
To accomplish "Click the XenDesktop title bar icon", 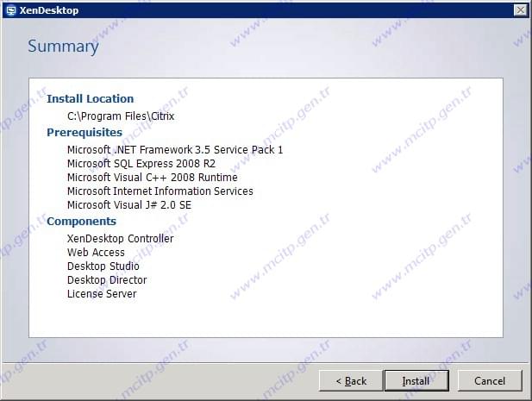I will [x=11, y=10].
